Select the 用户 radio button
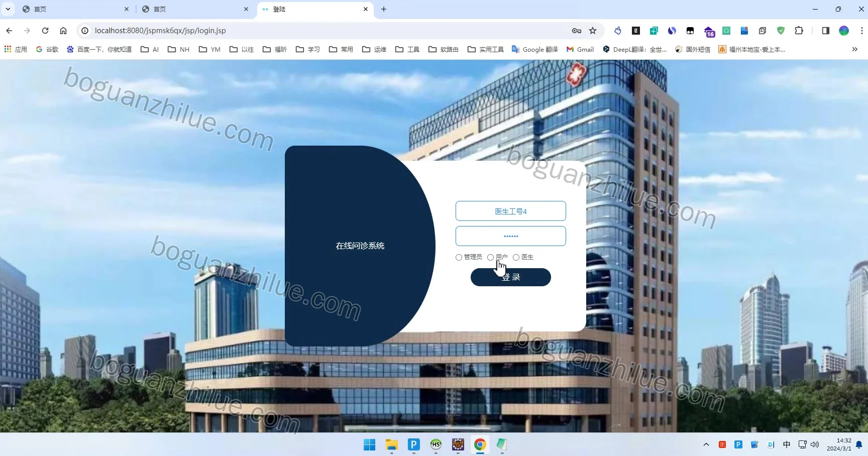Viewport: 868px width, 456px height. tap(490, 257)
